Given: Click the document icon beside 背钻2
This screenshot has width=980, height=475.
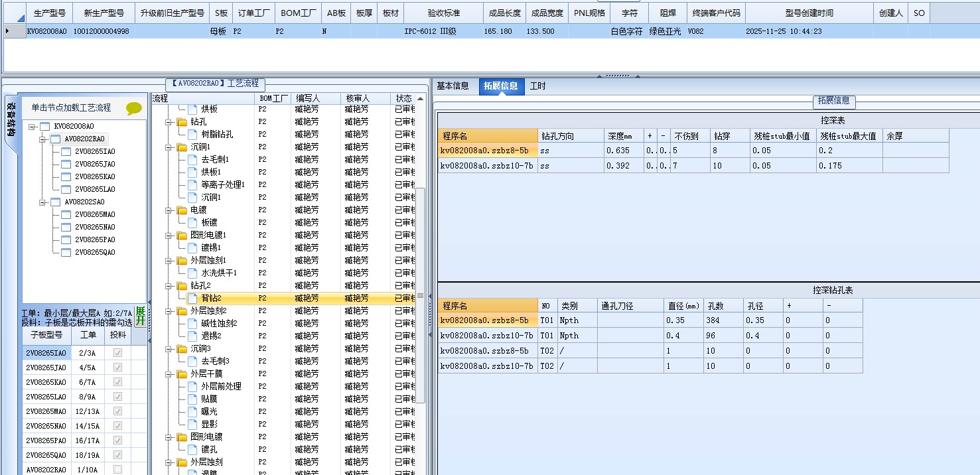Looking at the screenshot, I should [192, 299].
